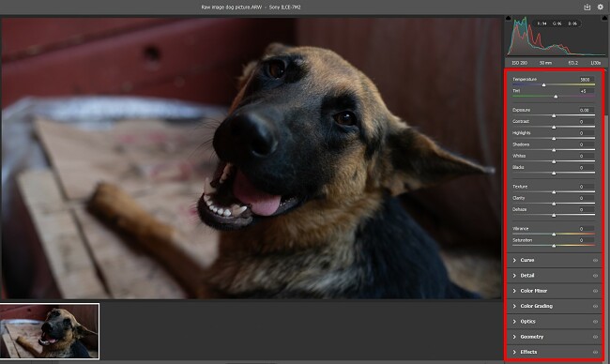Image resolution: width=610 pixels, height=364 pixels.
Task: Toggle Color Mixer visibility eye icon
Action: tap(595, 291)
